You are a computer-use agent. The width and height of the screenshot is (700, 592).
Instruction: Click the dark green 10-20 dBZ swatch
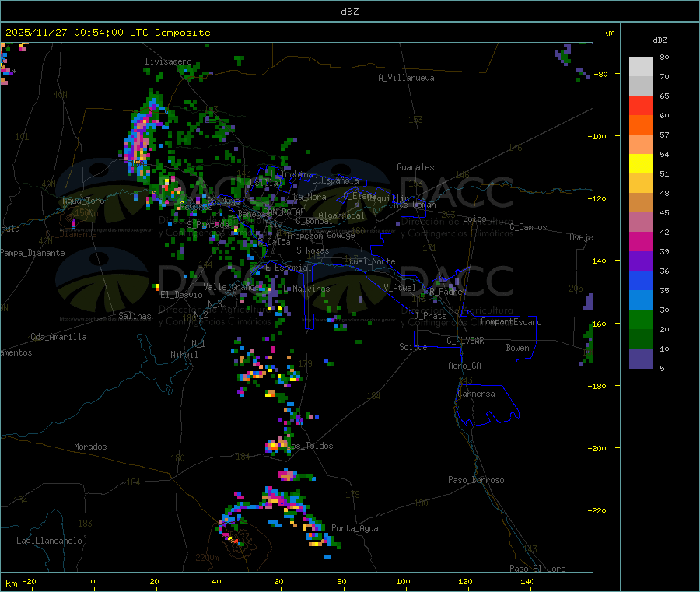[641, 338]
